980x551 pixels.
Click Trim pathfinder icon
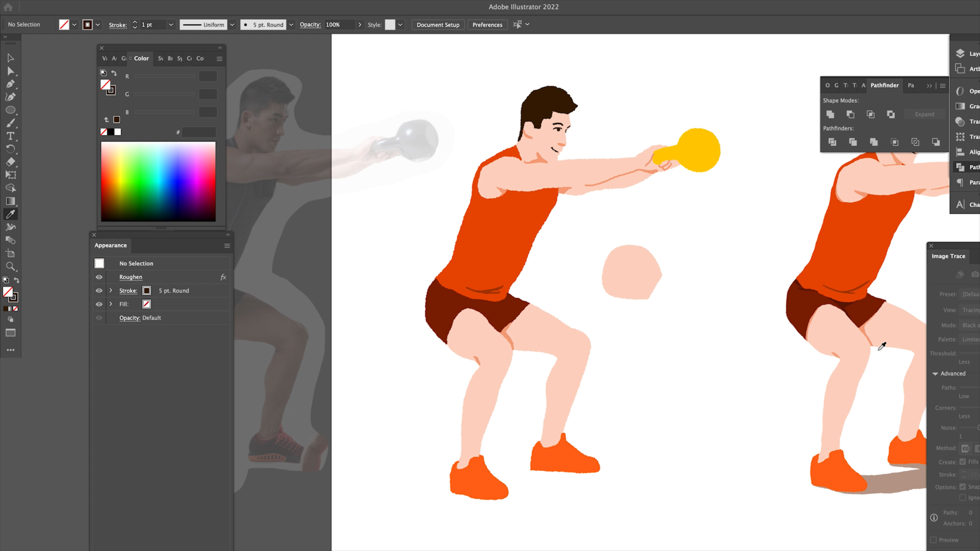pyautogui.click(x=853, y=142)
